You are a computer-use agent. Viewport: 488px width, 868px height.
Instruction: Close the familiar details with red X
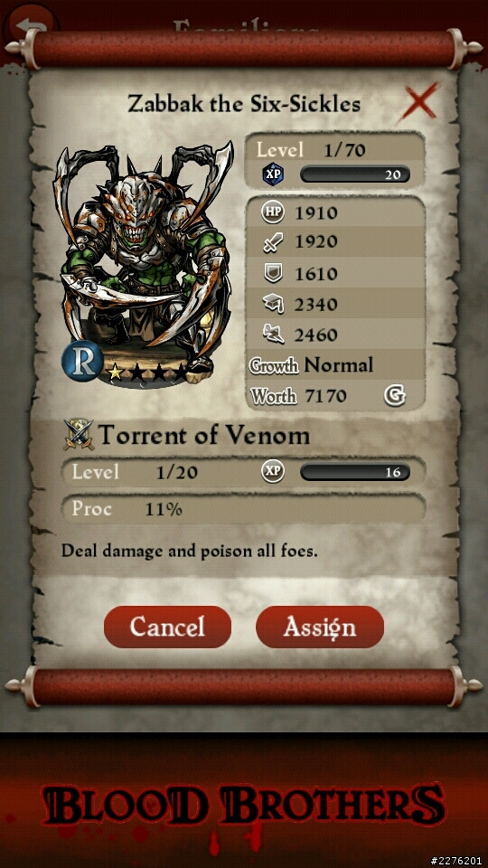pyautogui.click(x=419, y=102)
